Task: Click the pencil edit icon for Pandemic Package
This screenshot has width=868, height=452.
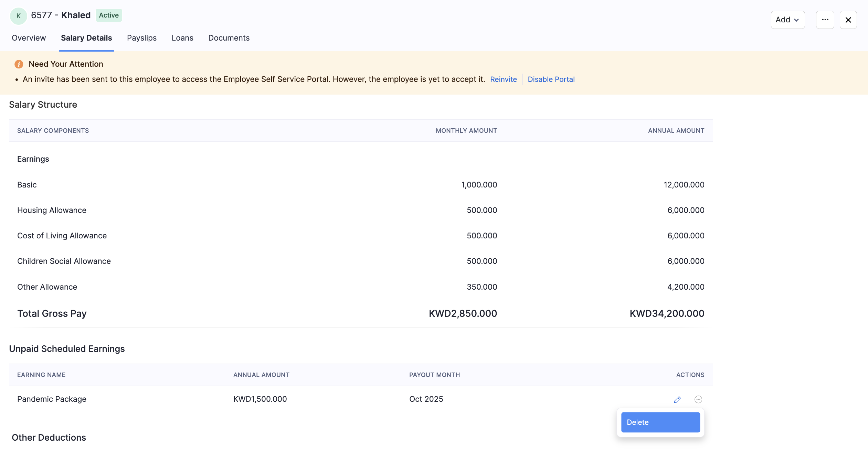Action: 677,399
